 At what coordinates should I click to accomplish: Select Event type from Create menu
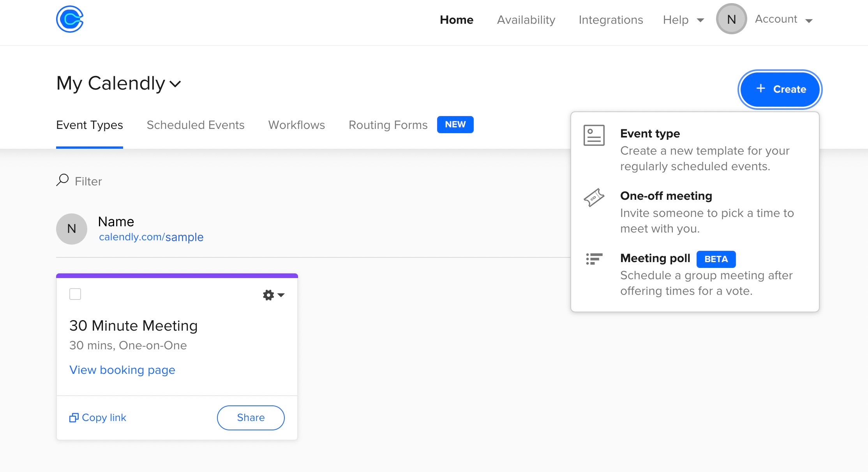[x=695, y=150]
